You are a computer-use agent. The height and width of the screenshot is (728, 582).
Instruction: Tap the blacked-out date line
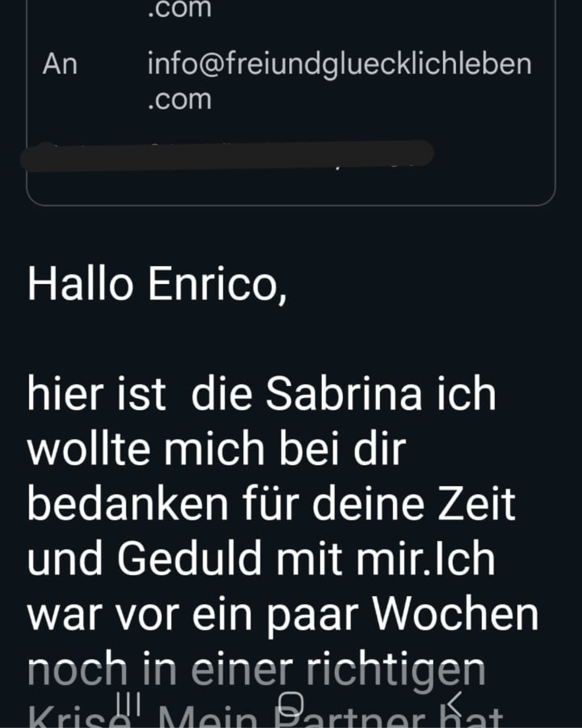(x=226, y=155)
